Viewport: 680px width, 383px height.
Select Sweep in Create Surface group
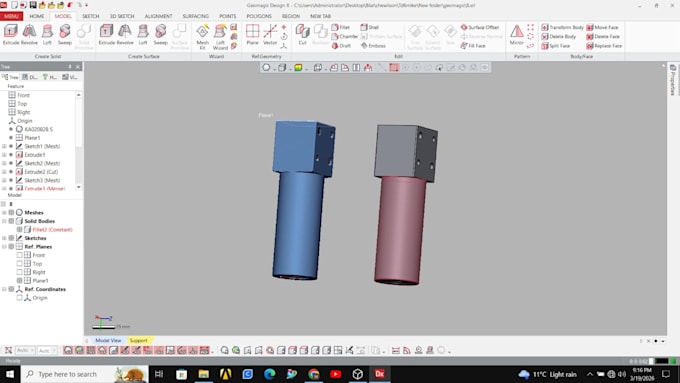160,34
